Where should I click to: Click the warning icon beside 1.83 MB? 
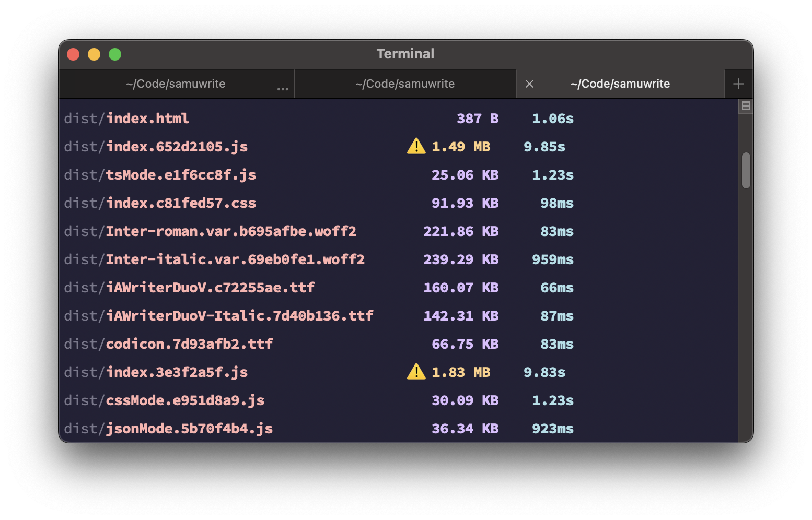pyautogui.click(x=416, y=372)
